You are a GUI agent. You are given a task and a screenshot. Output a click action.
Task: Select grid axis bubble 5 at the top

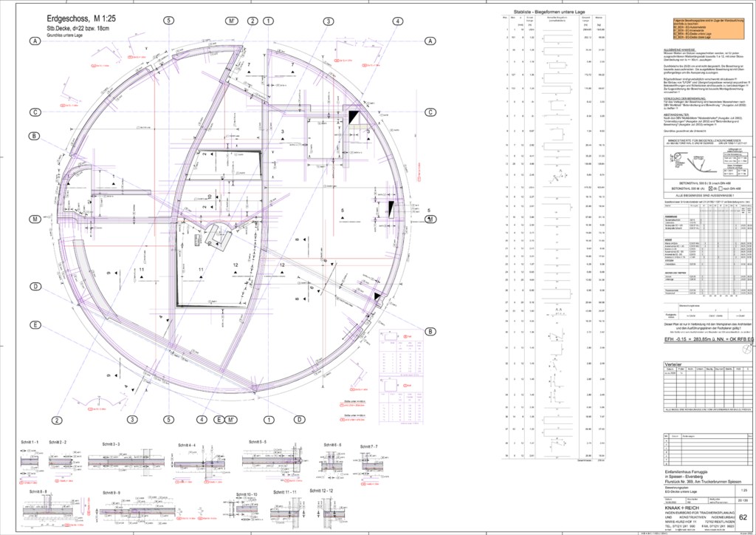pyautogui.click(x=170, y=21)
